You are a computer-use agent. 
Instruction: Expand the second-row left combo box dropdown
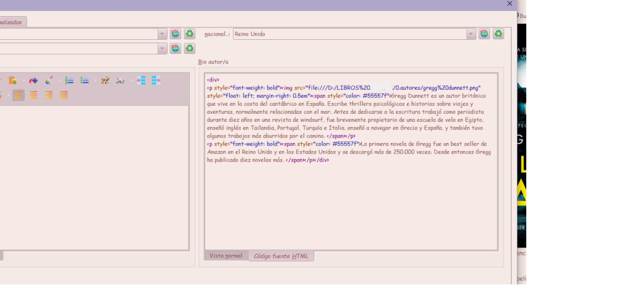click(162, 49)
